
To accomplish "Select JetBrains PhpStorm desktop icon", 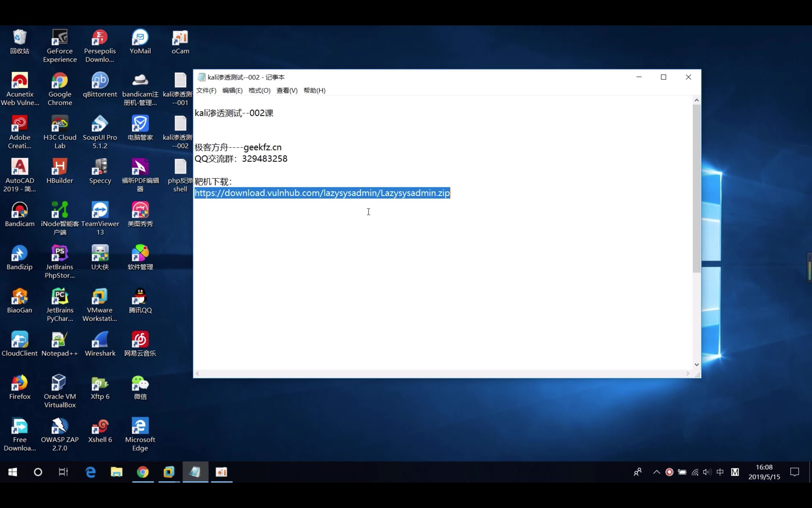I will click(x=60, y=262).
